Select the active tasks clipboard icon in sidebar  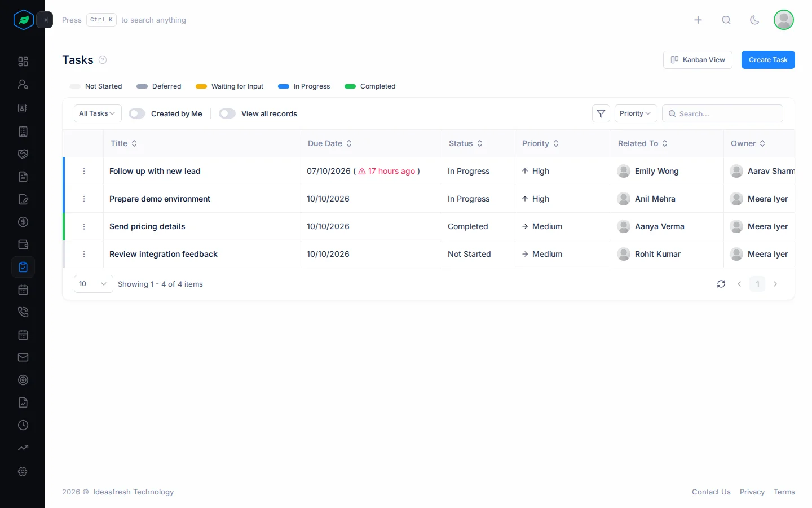pos(23,267)
